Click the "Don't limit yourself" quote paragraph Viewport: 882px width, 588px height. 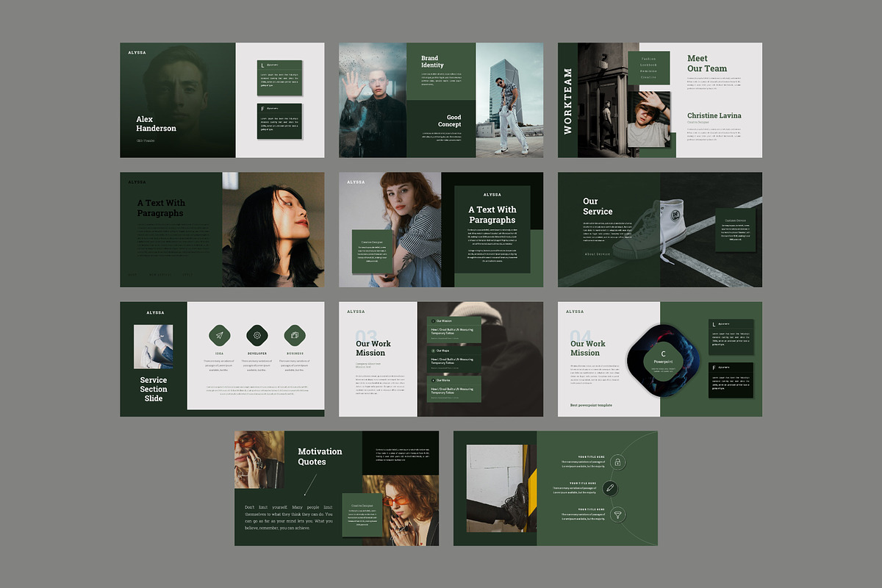289,517
